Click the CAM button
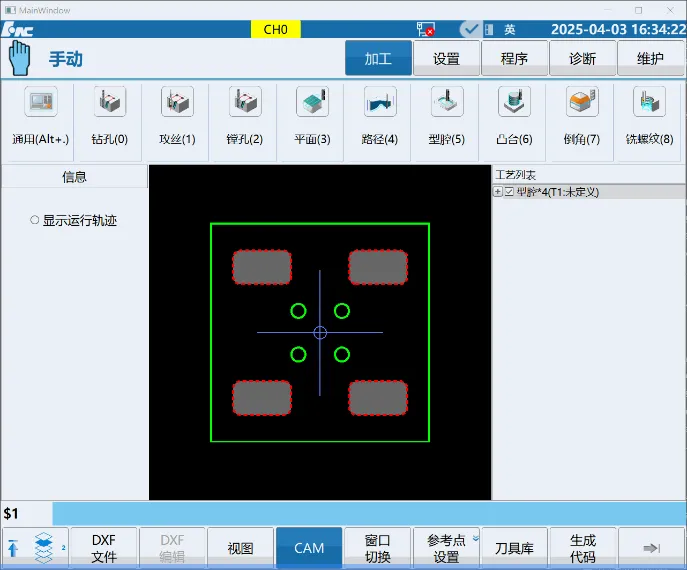 coord(309,548)
